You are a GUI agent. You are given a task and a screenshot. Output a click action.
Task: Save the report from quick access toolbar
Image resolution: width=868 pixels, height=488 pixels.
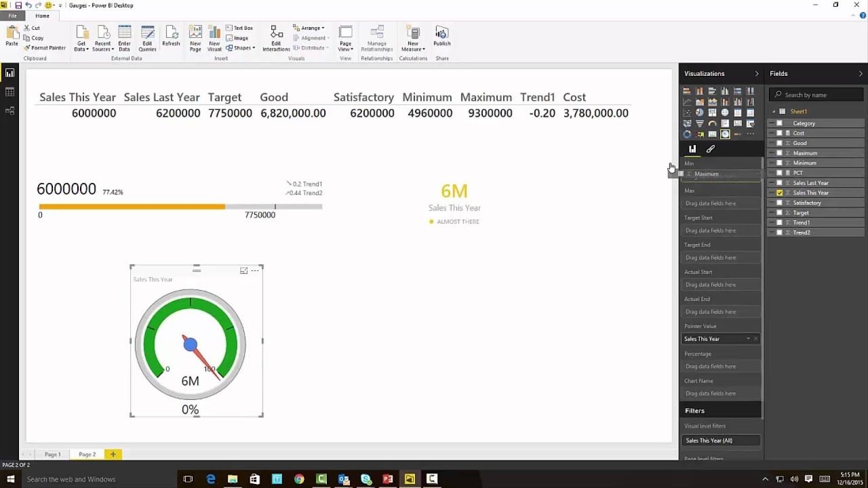[x=18, y=5]
